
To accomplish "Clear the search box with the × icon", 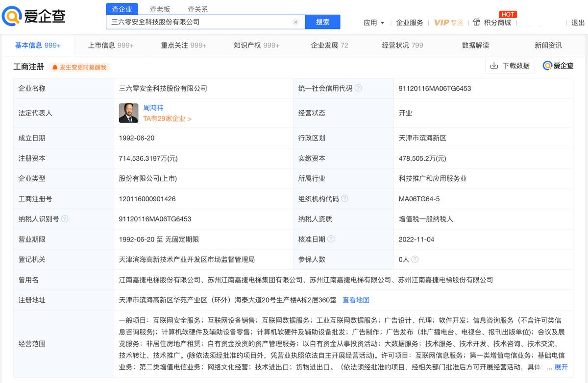I will tap(295, 22).
